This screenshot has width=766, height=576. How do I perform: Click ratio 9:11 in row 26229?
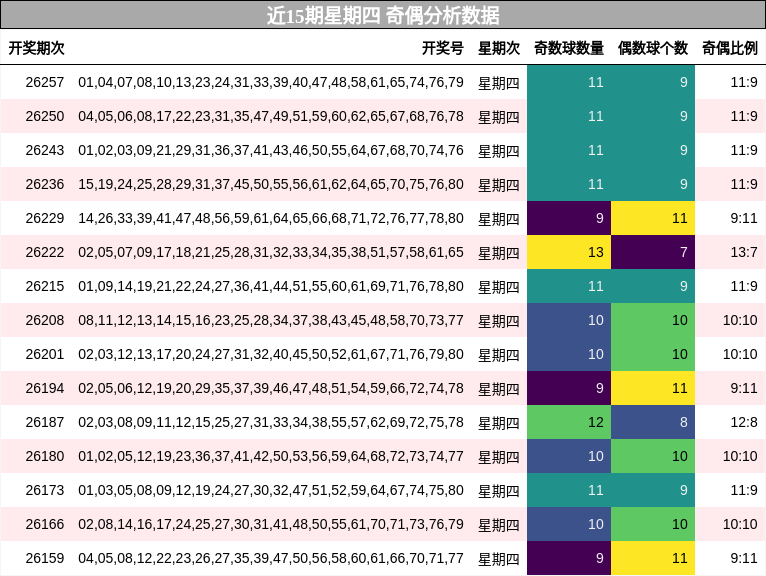pyautogui.click(x=744, y=218)
